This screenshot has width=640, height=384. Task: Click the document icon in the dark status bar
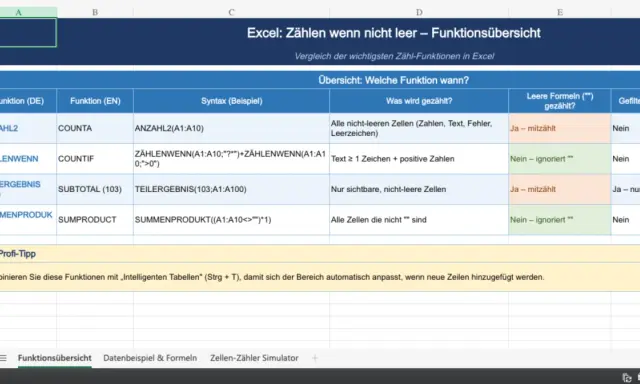[x=627, y=378]
